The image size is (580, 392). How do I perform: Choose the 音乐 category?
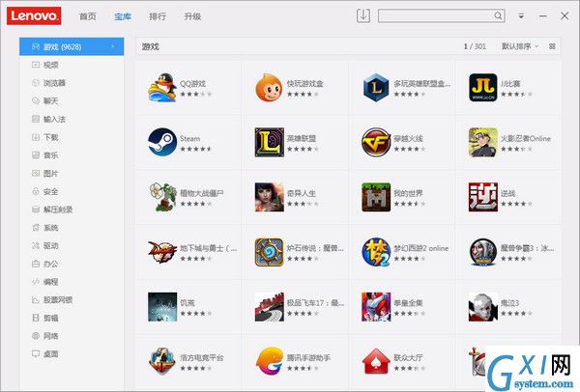point(72,155)
